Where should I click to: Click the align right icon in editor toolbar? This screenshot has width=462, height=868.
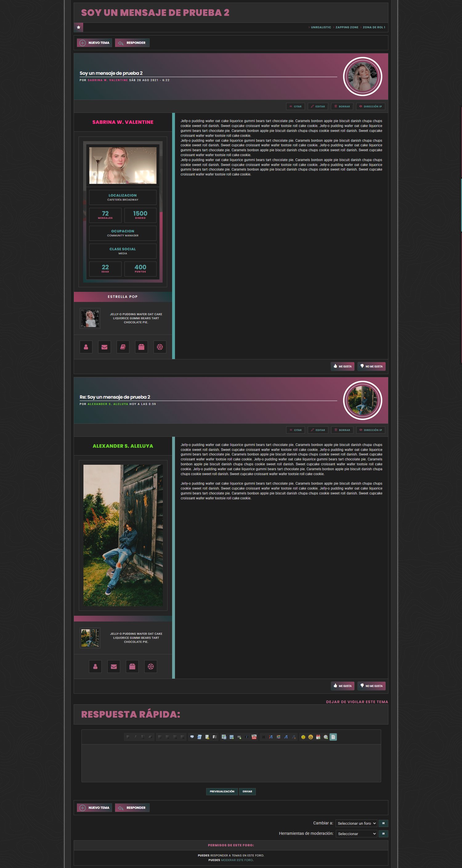pyautogui.click(x=175, y=737)
